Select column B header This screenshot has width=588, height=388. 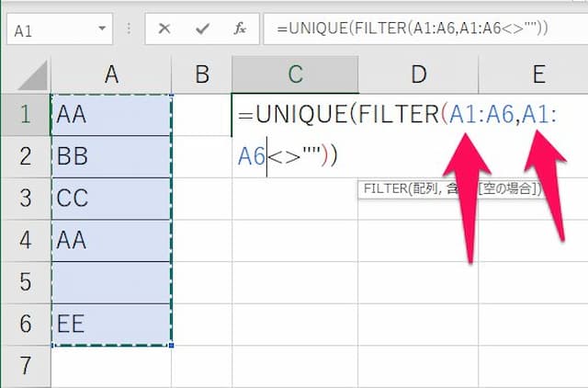point(202,75)
